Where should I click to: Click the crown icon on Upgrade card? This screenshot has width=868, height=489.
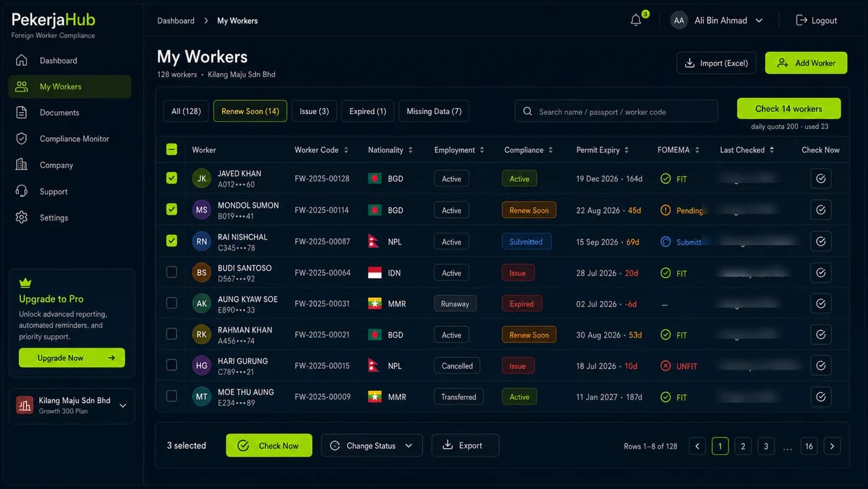tap(25, 283)
